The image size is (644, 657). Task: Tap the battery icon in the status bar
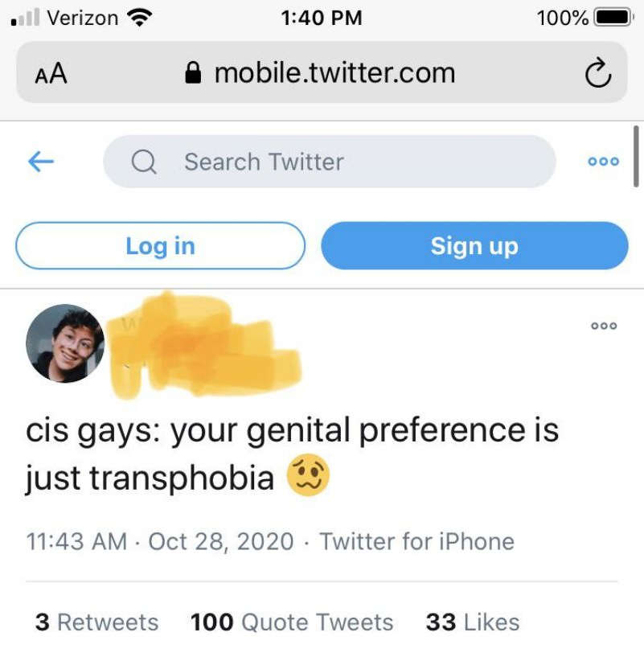pyautogui.click(x=613, y=17)
